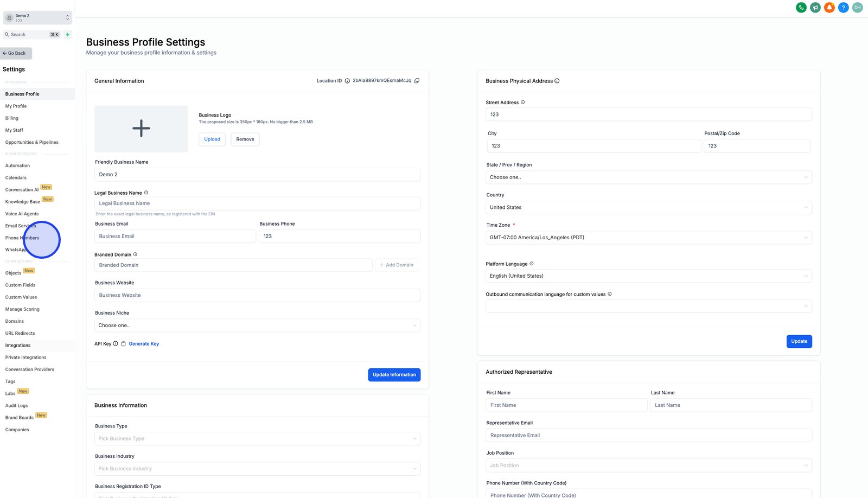
Task: Click the API Key clipboard icon
Action: pos(123,344)
